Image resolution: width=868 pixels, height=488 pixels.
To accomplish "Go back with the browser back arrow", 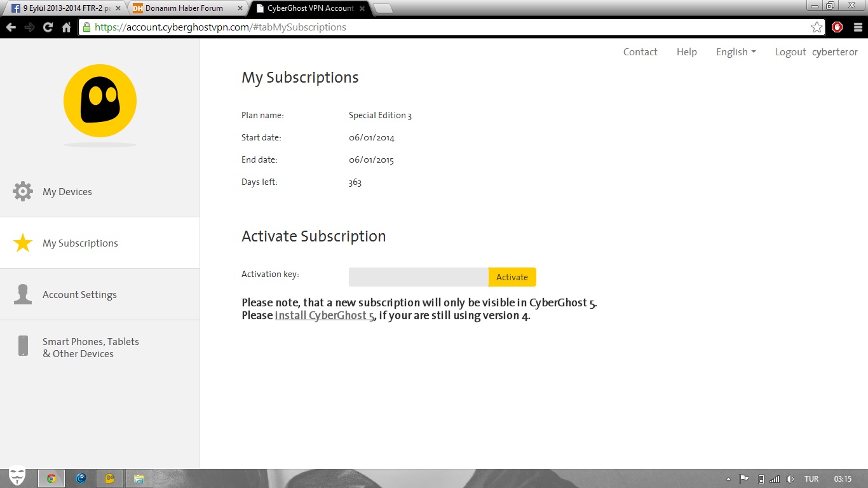I will (x=11, y=27).
